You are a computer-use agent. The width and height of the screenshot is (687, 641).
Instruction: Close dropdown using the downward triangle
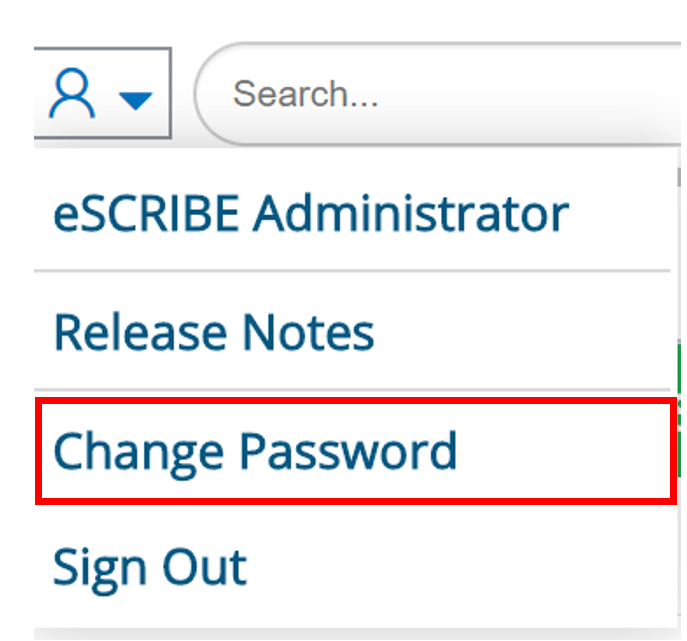point(136,100)
